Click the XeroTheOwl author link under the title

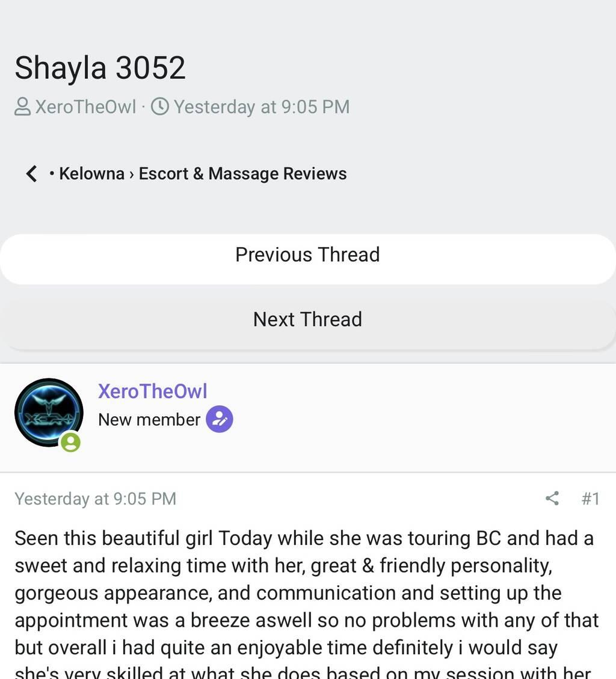click(85, 107)
